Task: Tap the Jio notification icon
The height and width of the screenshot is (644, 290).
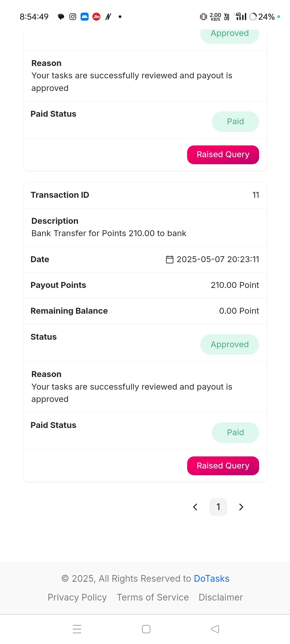Action: click(x=96, y=17)
